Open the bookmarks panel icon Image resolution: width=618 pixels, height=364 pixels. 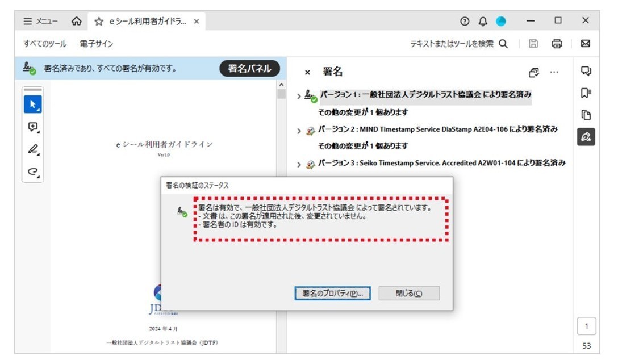(x=586, y=93)
